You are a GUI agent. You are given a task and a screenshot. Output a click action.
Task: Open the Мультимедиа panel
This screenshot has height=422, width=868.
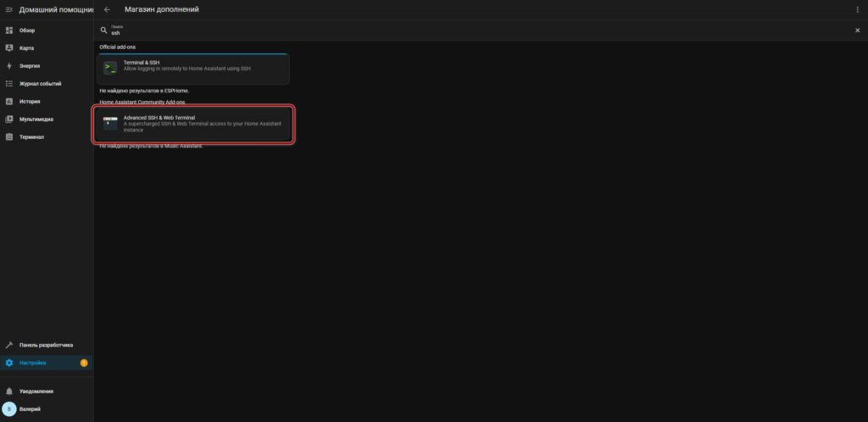click(x=37, y=119)
